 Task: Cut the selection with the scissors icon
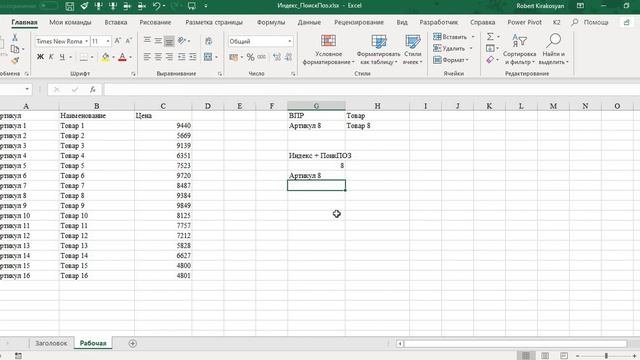click(x=15, y=38)
